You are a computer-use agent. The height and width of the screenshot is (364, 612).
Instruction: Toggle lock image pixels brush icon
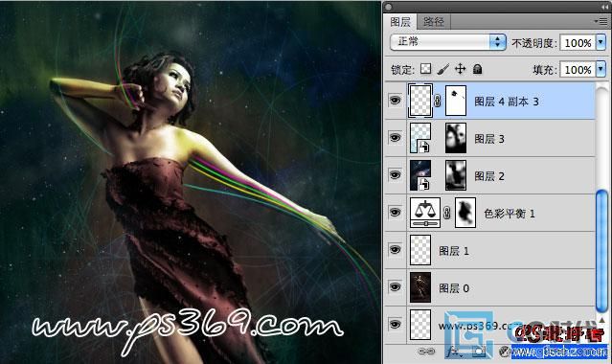443,69
